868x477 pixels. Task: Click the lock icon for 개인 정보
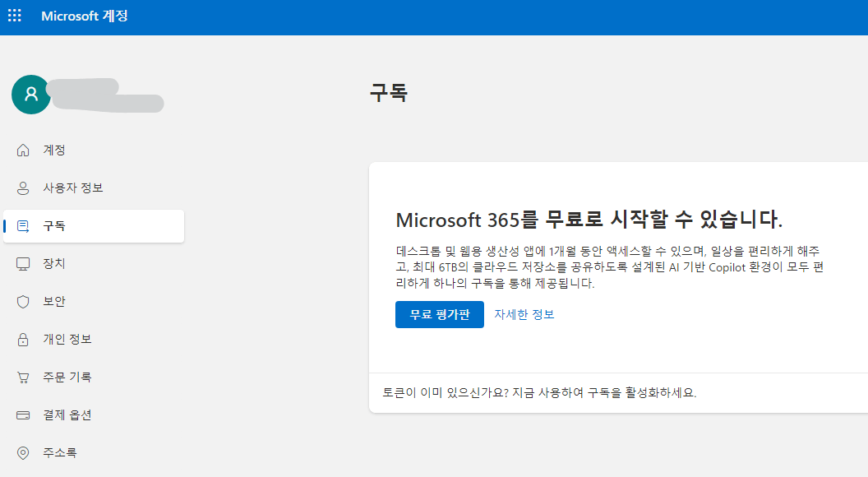[x=23, y=340]
